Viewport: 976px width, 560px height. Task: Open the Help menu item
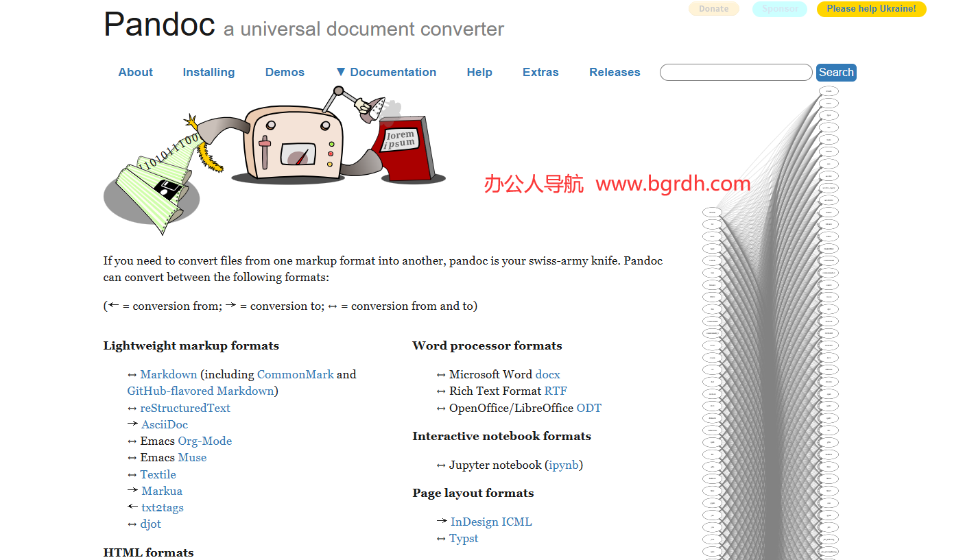click(x=479, y=72)
